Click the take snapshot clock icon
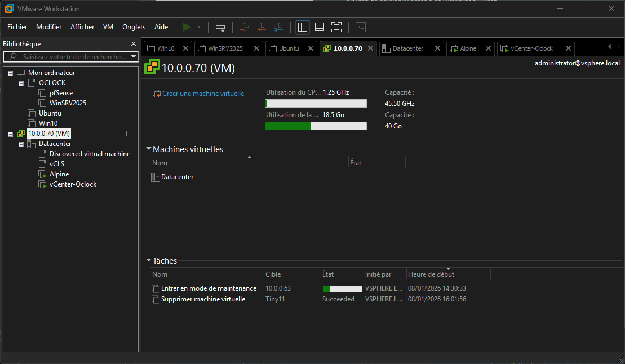 (x=244, y=27)
